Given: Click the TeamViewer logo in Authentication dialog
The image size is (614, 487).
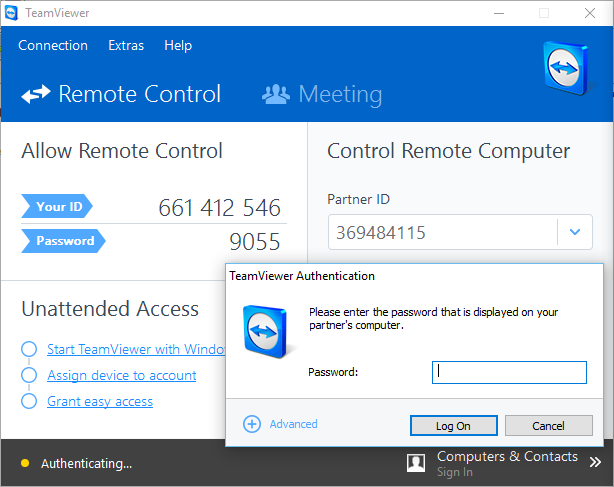Looking at the screenshot, I should coord(265,332).
